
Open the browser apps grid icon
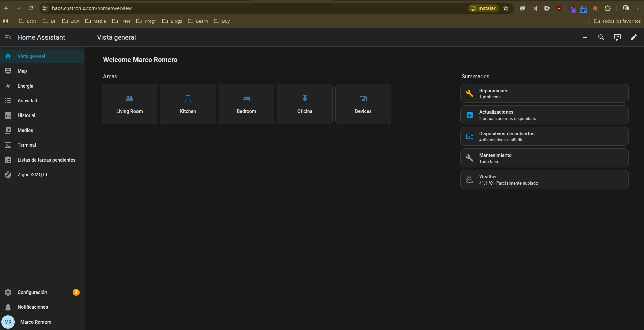[x=5, y=21]
